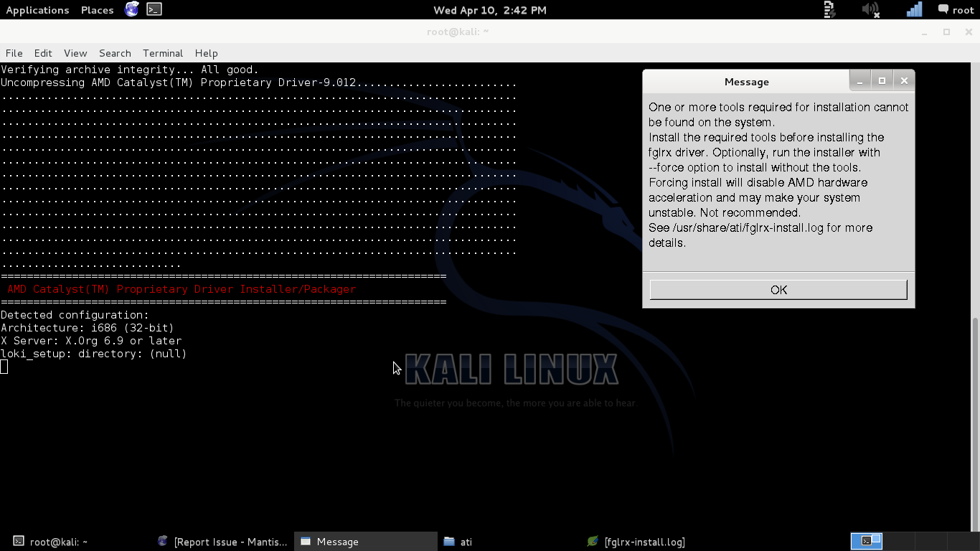
Task: Switch to the second workspace
Action: 899,541
